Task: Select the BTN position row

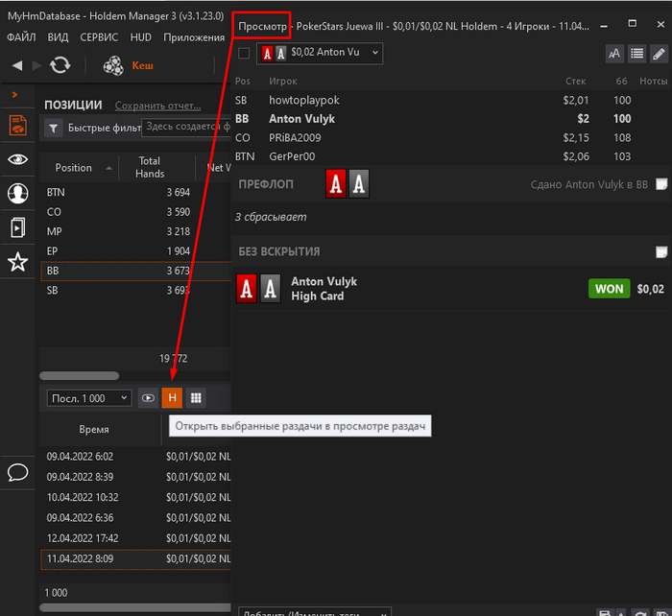Action: pyautogui.click(x=135, y=192)
